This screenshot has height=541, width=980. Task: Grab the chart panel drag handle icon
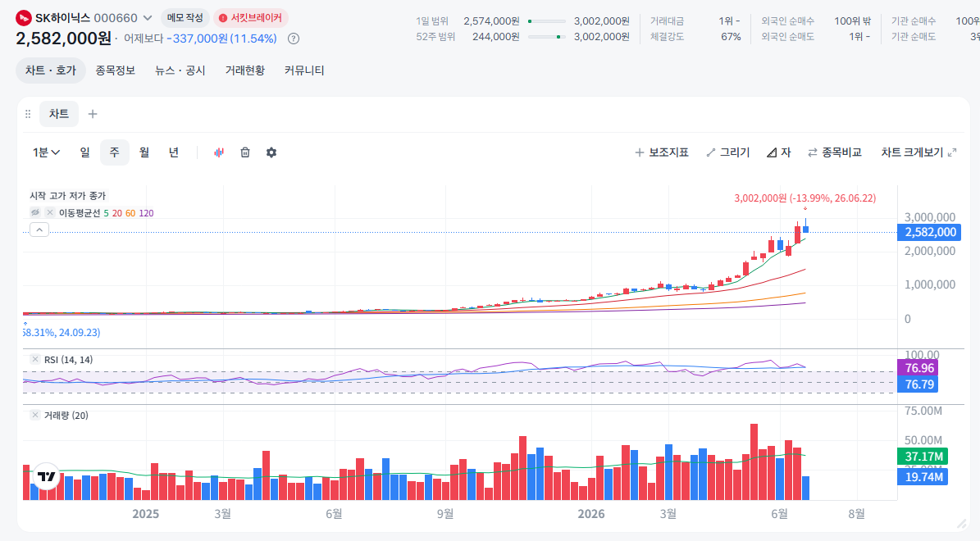click(28, 114)
